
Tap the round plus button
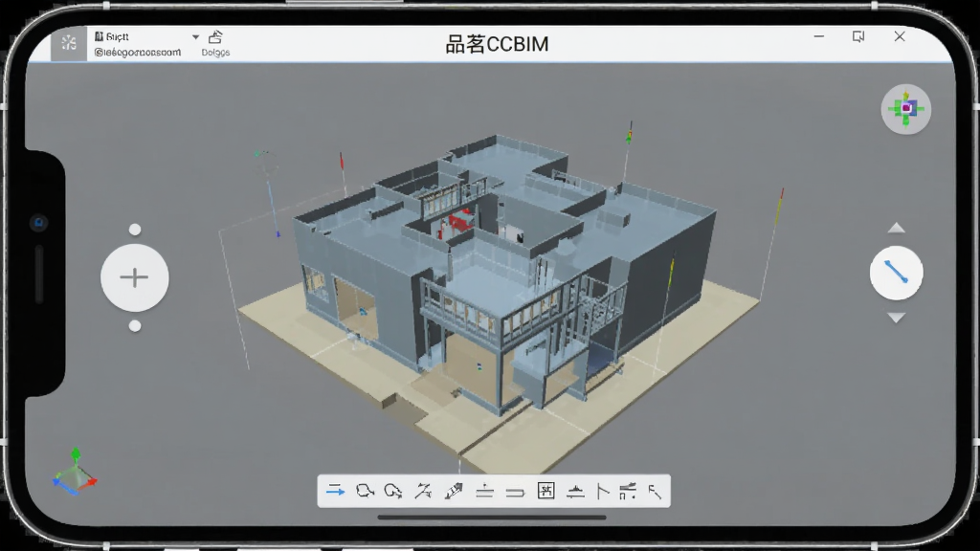[x=134, y=277]
